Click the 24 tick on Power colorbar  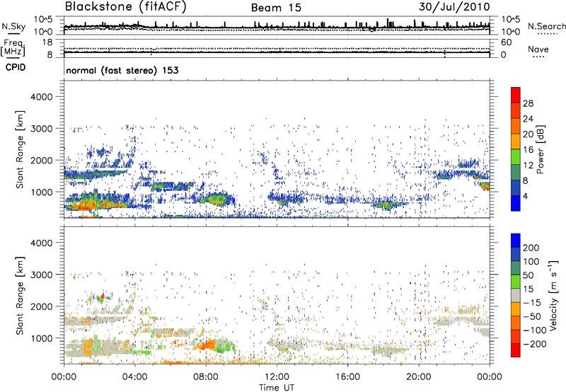(x=528, y=119)
